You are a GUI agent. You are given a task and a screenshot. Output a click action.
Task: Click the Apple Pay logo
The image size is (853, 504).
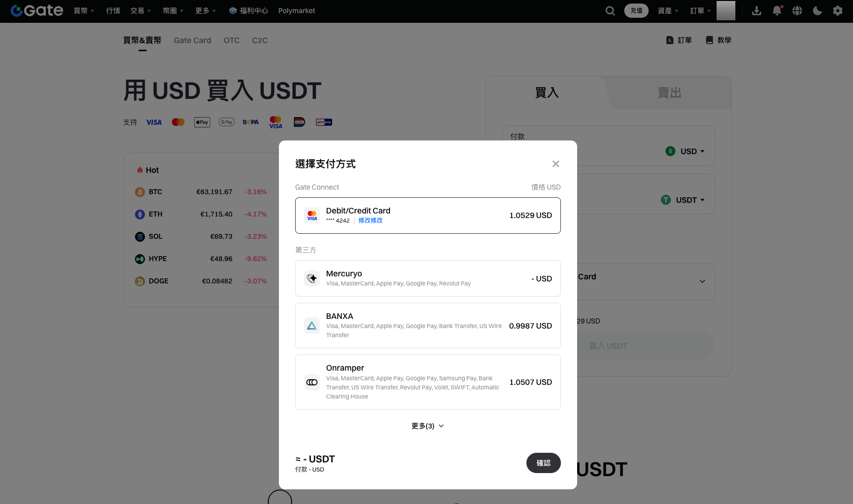pos(202,122)
